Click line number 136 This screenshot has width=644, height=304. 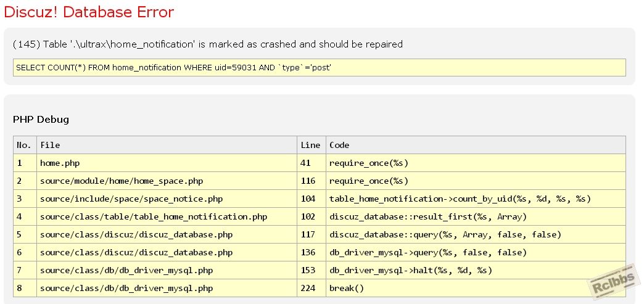[312, 252]
